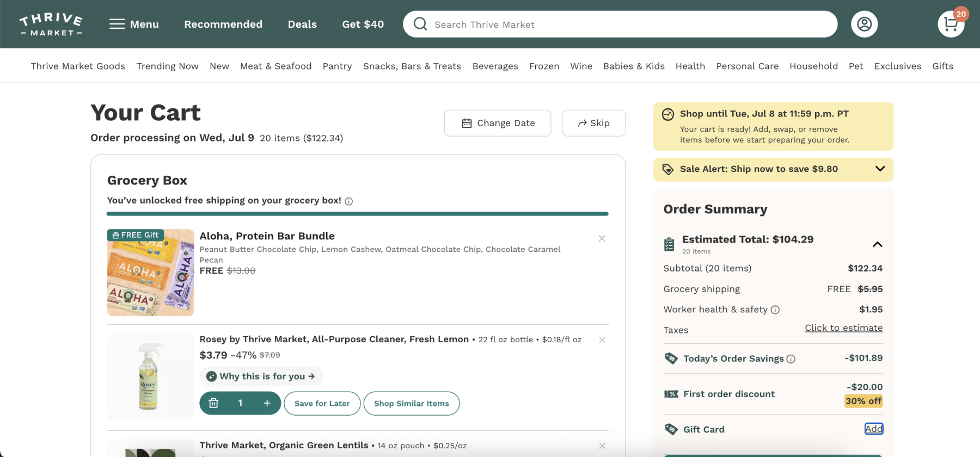
Task: Click the First order discount coupon icon
Action: coord(671,394)
